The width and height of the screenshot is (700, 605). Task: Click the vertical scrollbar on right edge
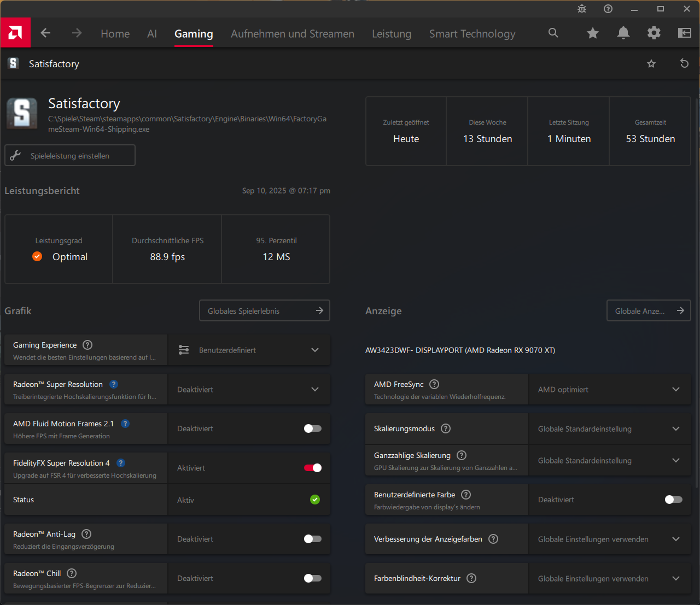pyautogui.click(x=697, y=292)
